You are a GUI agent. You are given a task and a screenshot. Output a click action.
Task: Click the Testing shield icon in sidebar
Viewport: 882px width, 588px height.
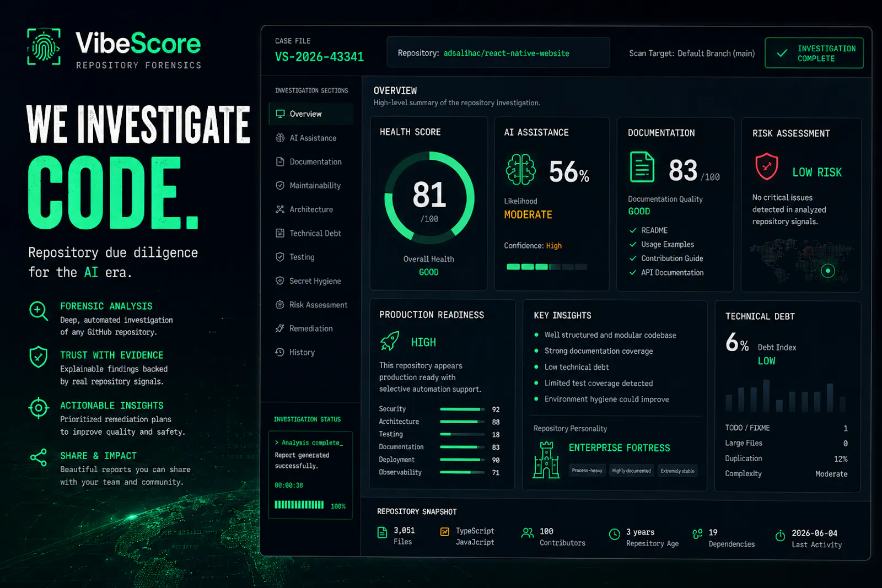click(280, 257)
